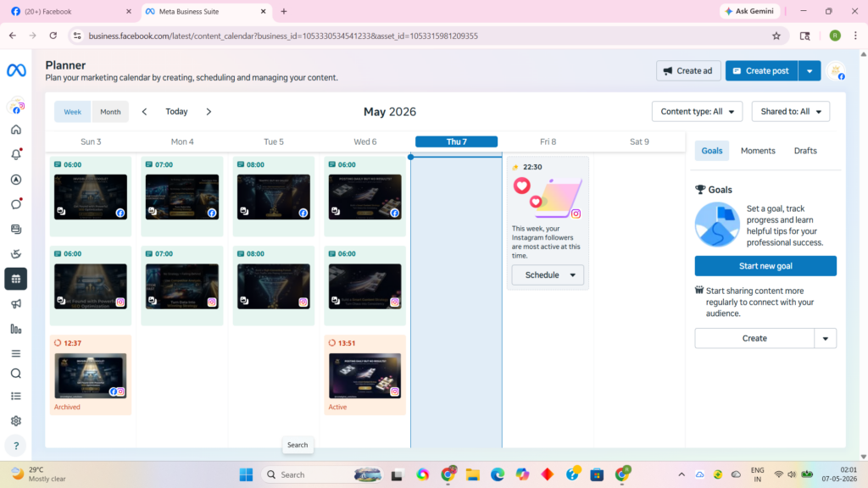
Task: Switch calendar to Week view
Action: [x=73, y=112]
